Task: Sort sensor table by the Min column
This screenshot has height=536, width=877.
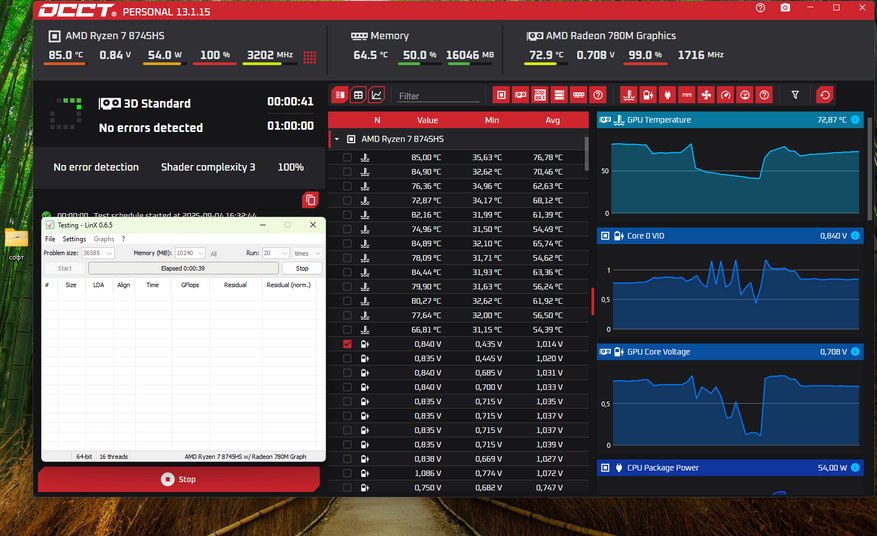Action: point(492,120)
